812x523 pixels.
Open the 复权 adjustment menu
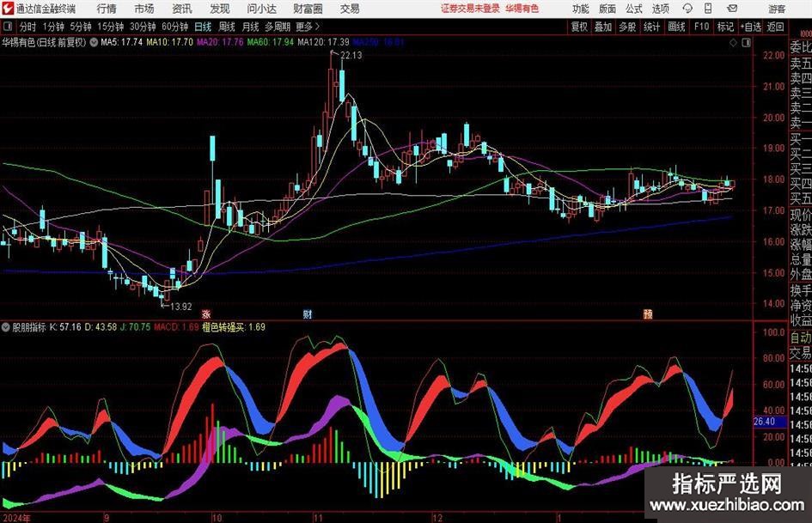coord(579,27)
